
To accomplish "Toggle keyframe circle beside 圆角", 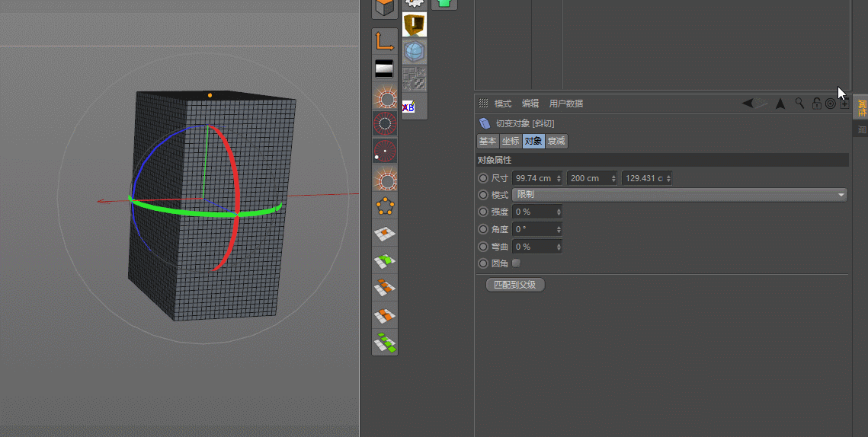I will (483, 263).
